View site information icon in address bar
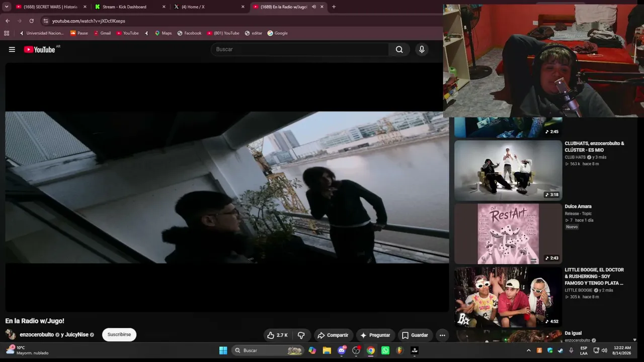This screenshot has height=362, width=644. 45,21
